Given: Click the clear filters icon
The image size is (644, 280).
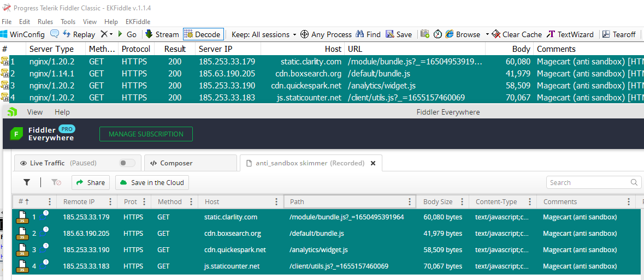Looking at the screenshot, I should [56, 182].
